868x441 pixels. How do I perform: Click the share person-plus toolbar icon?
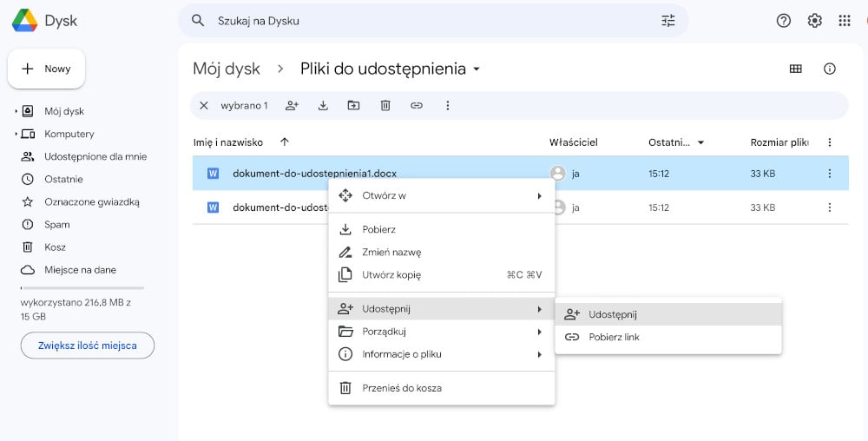click(292, 106)
